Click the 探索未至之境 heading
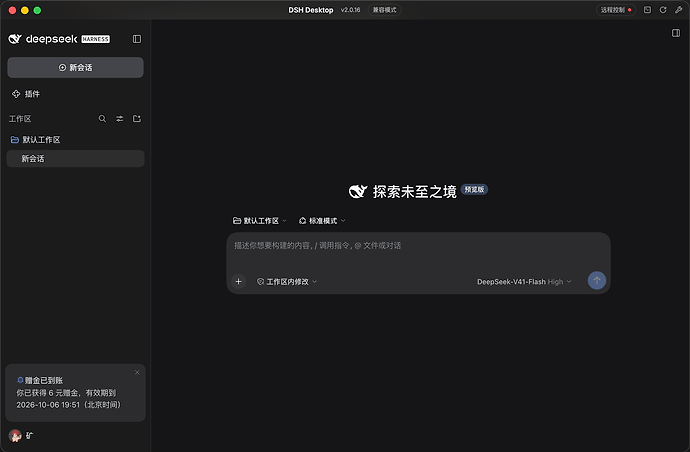Image resolution: width=690 pixels, height=452 pixels. (415, 191)
